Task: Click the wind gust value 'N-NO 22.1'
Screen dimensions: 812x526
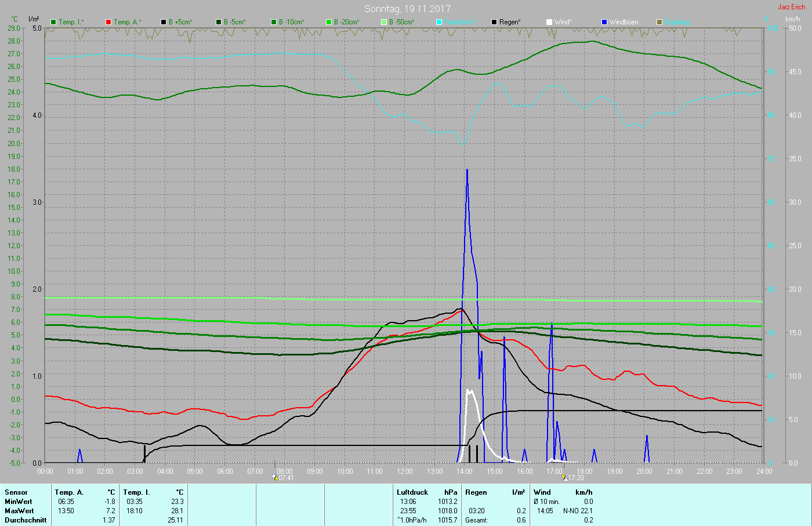Action: click(578, 511)
